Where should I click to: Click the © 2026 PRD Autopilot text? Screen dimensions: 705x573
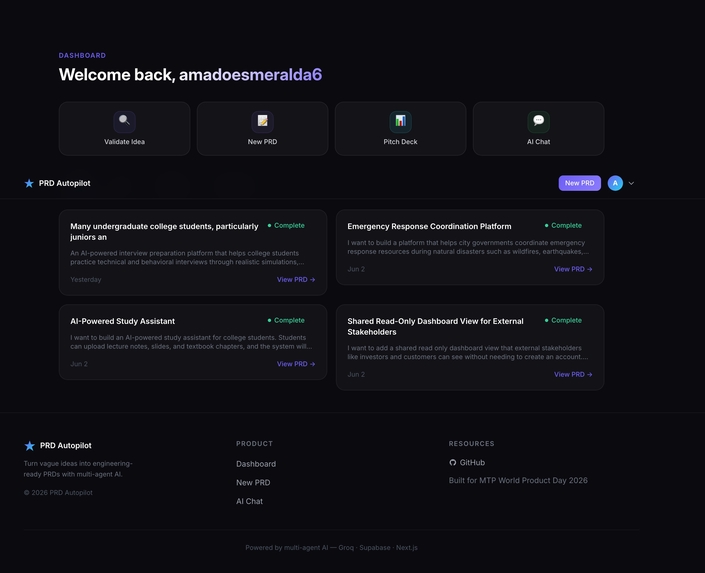(x=58, y=492)
